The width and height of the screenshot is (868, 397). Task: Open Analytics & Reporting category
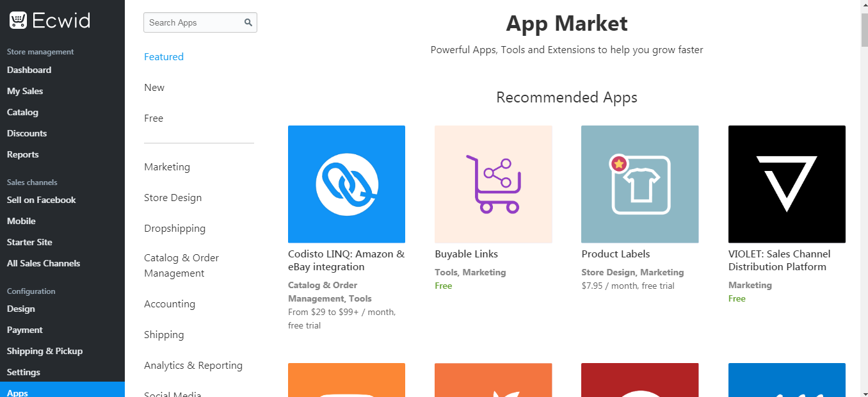[x=193, y=366]
